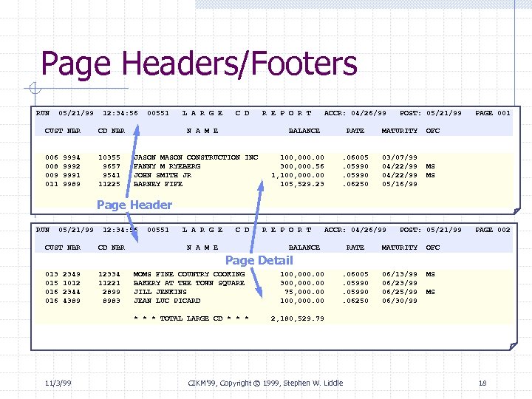Image resolution: width=532 pixels, height=399 pixels.
Task: Click 'BALANCE' column header on PAGE 001 report
Action: coord(304,131)
